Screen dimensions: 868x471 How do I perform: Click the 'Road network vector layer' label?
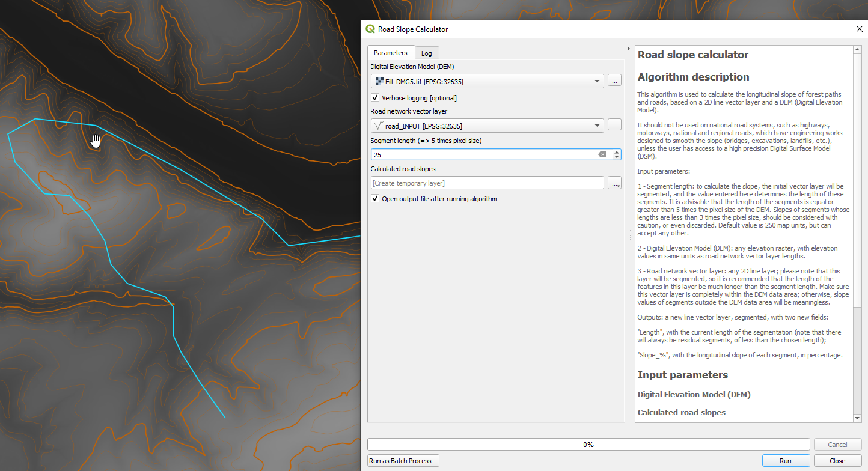(409, 111)
